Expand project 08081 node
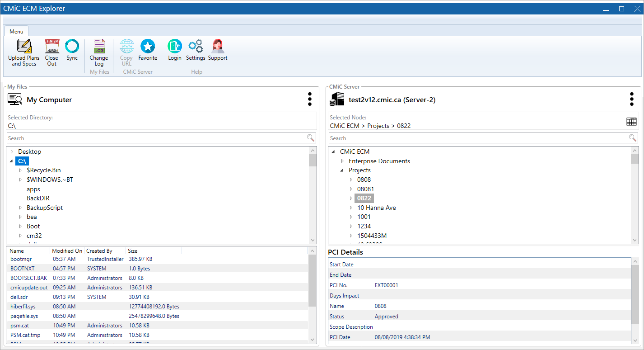This screenshot has height=350, width=644. click(351, 189)
